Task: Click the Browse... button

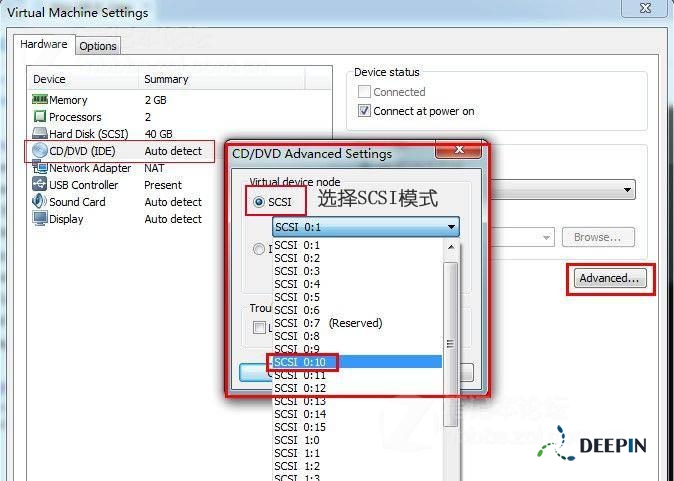Action: point(598,237)
